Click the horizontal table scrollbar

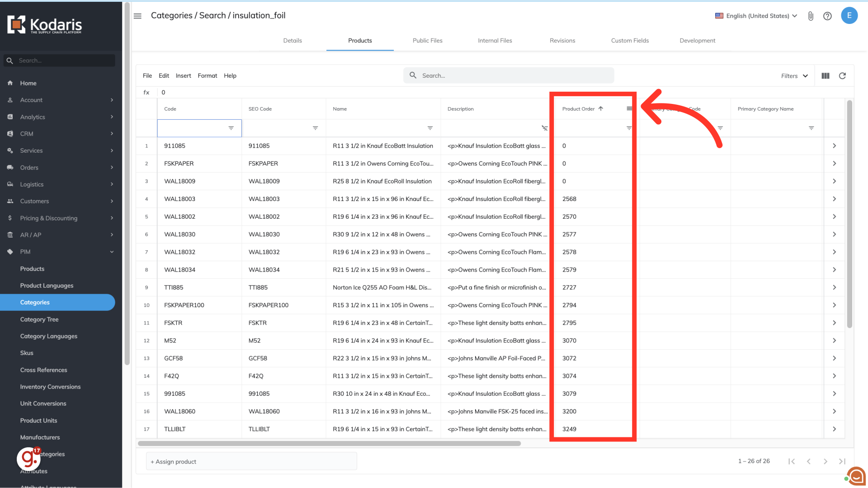pos(329,444)
